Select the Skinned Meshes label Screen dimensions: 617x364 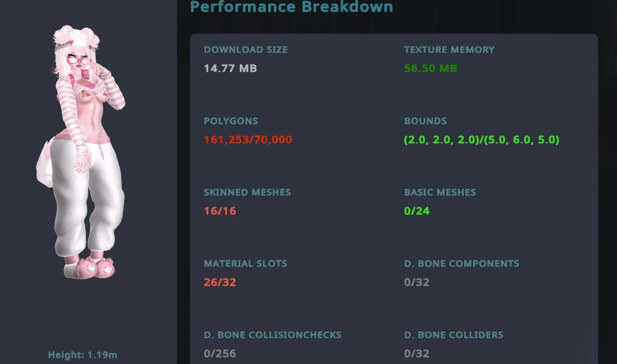(247, 192)
